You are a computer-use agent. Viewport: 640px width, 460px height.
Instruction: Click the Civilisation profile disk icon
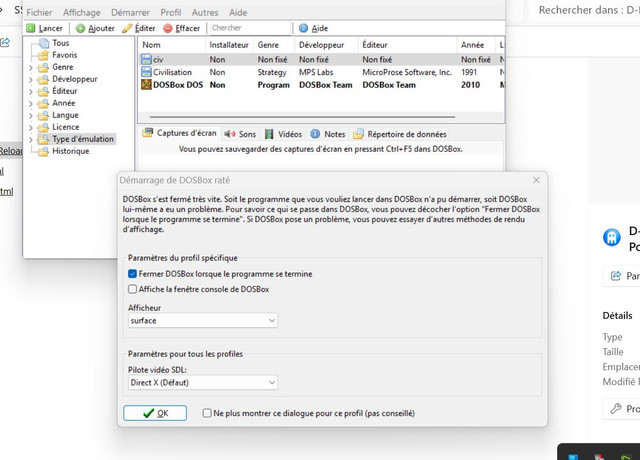click(x=146, y=72)
